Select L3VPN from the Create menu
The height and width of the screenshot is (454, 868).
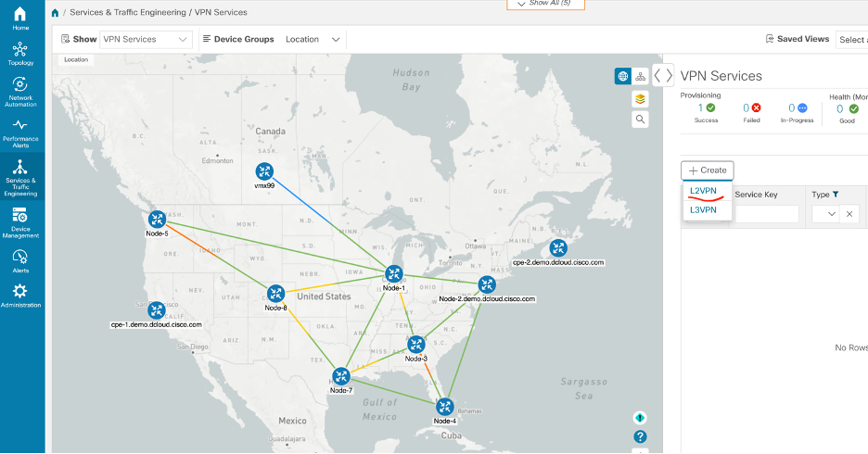coord(704,210)
